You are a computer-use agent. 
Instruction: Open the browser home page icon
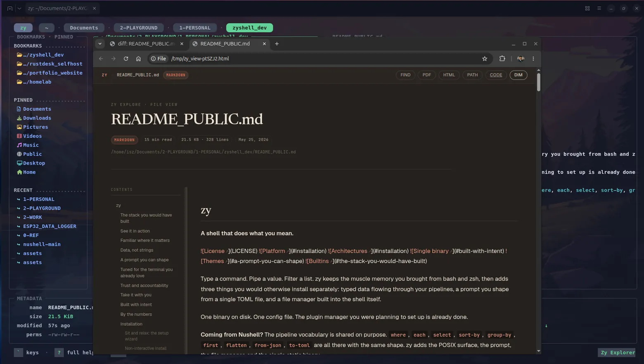click(138, 59)
